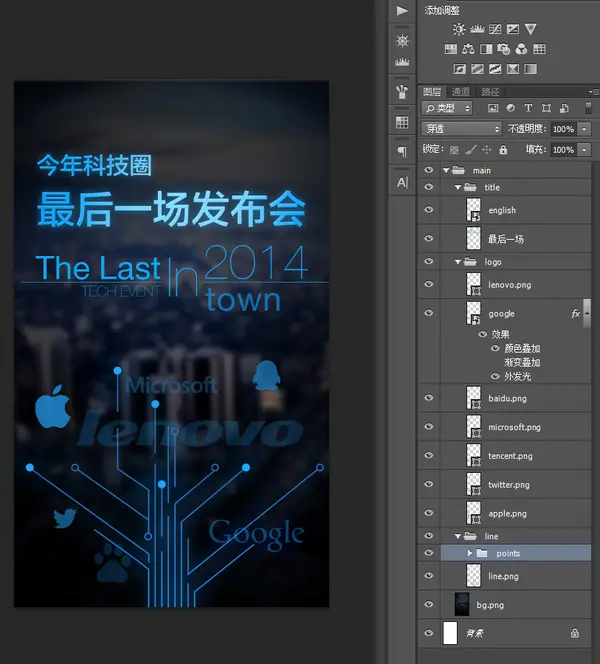Toggle the 外发光 effect visibility
The height and width of the screenshot is (664, 600).
coord(495,376)
